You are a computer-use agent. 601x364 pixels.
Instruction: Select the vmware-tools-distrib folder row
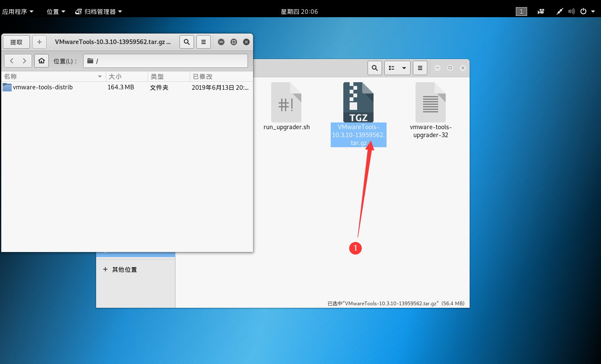pos(127,87)
